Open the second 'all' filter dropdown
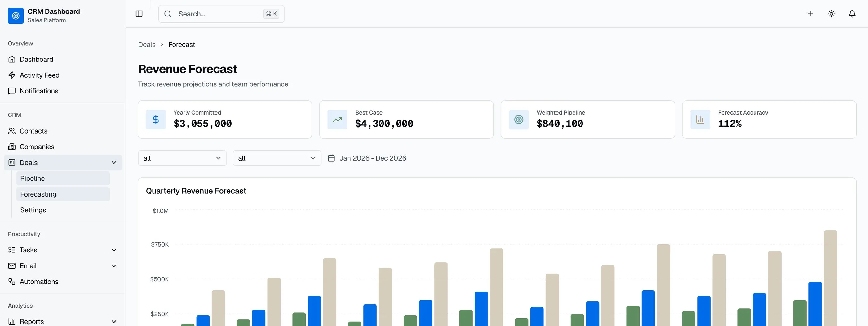This screenshot has width=868, height=326. point(277,158)
